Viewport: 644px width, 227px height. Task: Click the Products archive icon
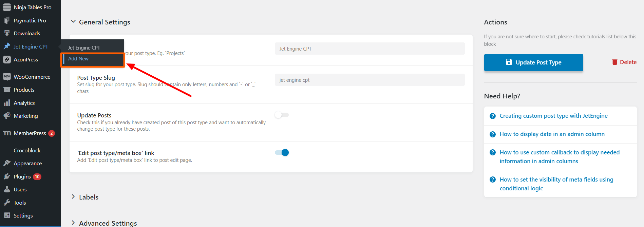coord(7,90)
